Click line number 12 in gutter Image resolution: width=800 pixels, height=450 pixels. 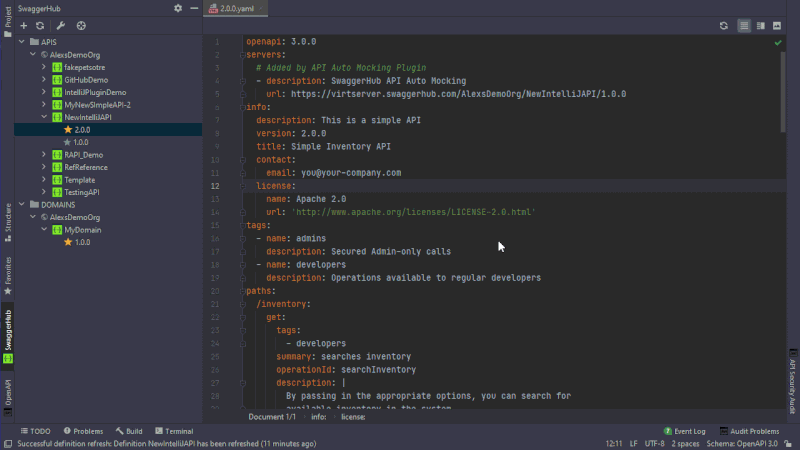pos(215,186)
